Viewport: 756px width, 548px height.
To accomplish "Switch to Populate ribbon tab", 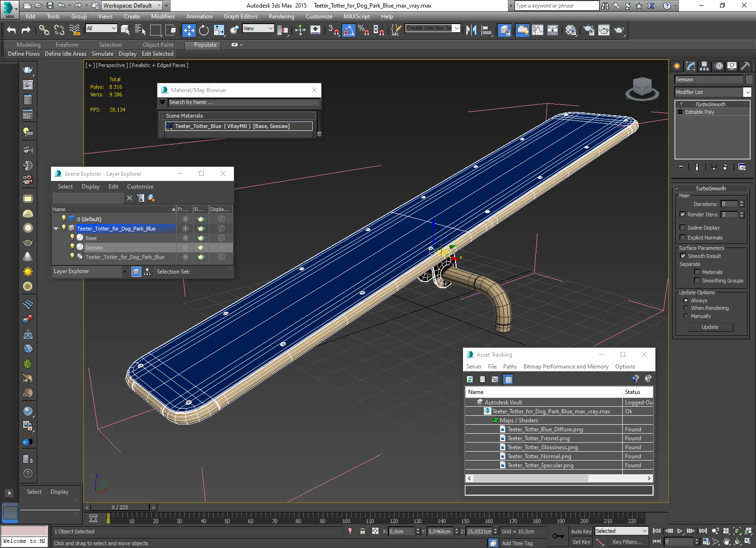I will pyautogui.click(x=205, y=45).
